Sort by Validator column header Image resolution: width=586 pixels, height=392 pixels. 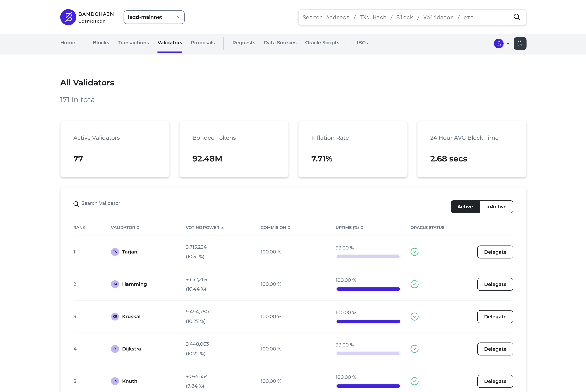(x=125, y=228)
